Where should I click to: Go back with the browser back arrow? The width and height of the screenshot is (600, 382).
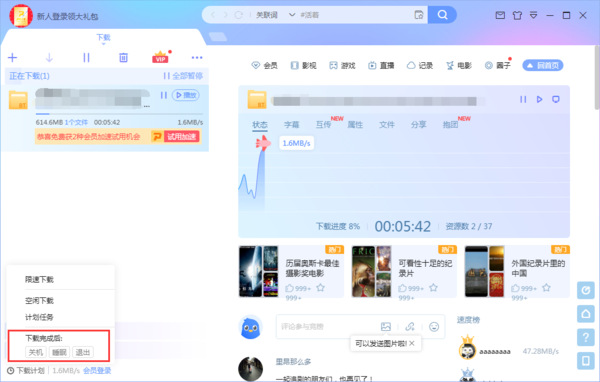coord(213,15)
